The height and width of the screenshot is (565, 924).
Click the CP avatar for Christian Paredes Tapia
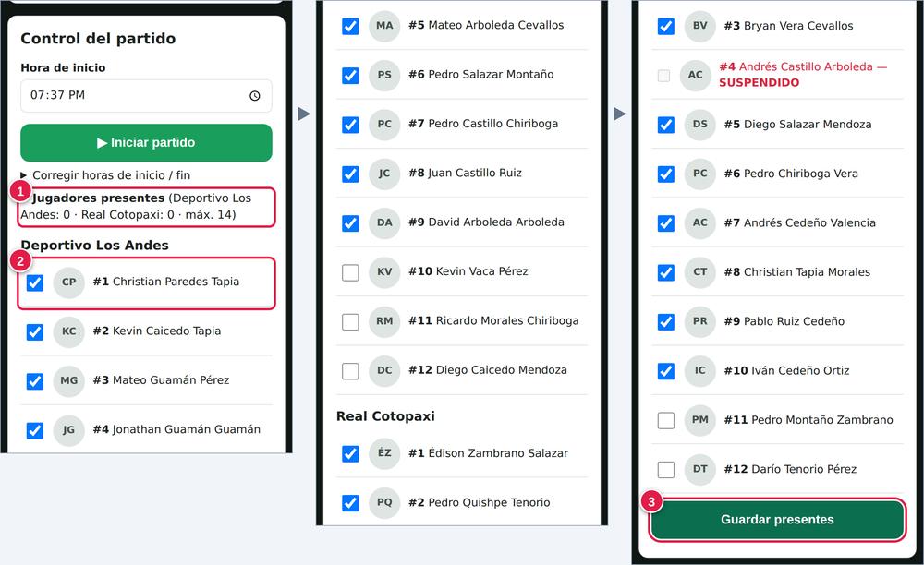pos(69,282)
